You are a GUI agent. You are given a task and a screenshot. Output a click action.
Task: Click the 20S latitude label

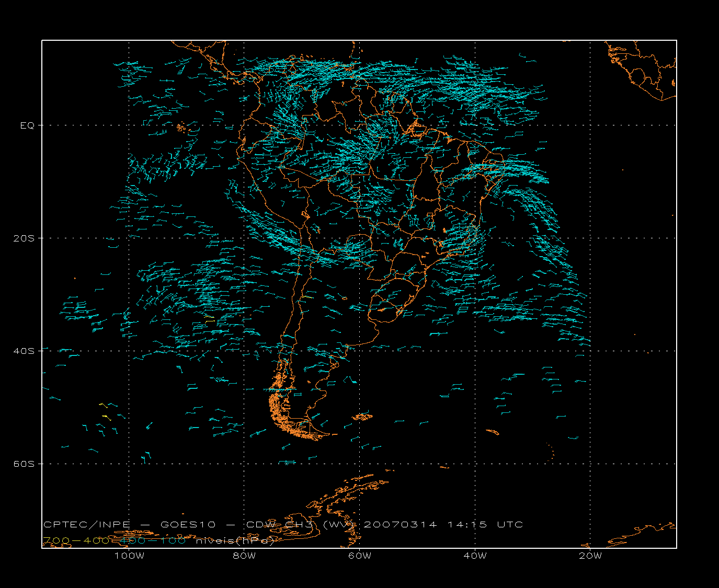click(x=24, y=238)
